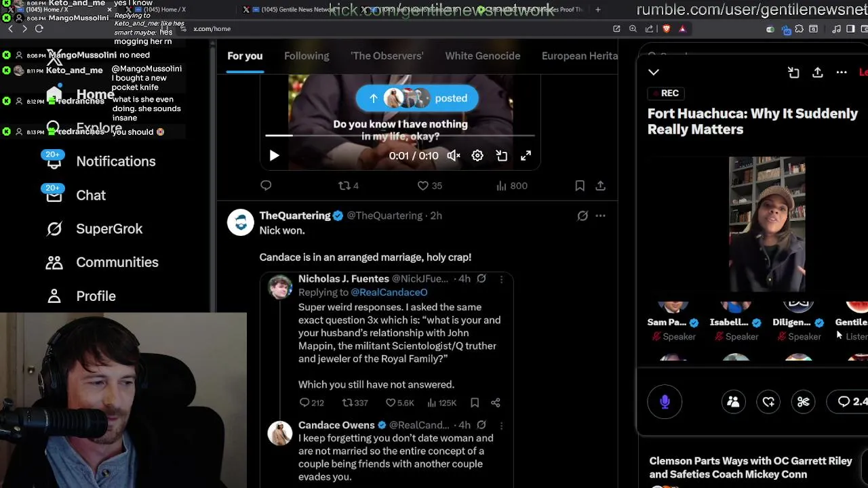Open the White Genocide tab
868x488 pixels.
pyautogui.click(x=483, y=56)
